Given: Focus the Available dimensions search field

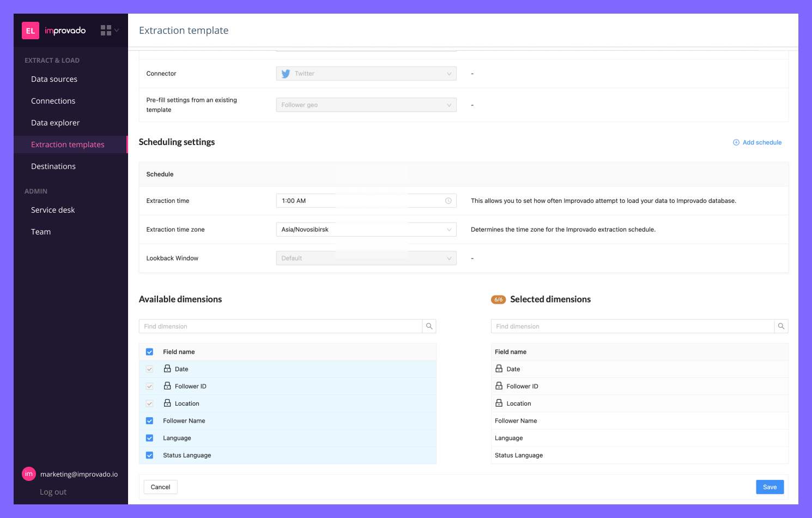Looking at the screenshot, I should coord(281,326).
